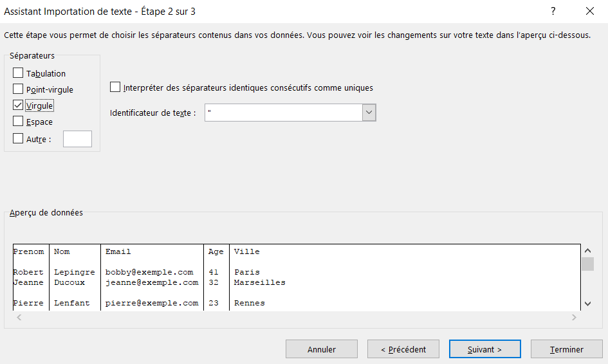
Task: Open the Identificateur de texte dropdown arrow
Action: coord(369,113)
